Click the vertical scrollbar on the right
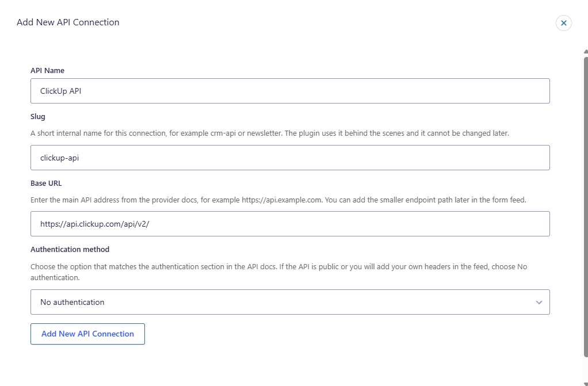The image size is (588, 386). [586, 207]
